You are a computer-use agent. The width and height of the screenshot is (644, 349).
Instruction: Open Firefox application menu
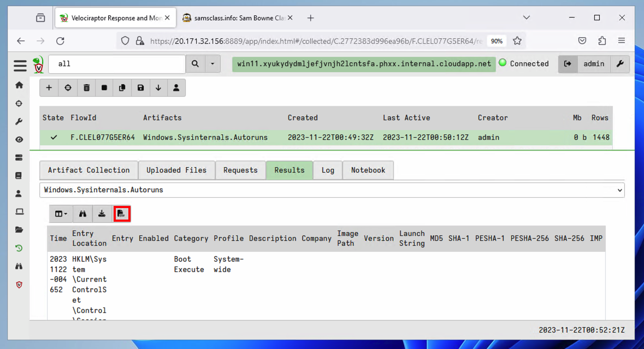pyautogui.click(x=622, y=40)
